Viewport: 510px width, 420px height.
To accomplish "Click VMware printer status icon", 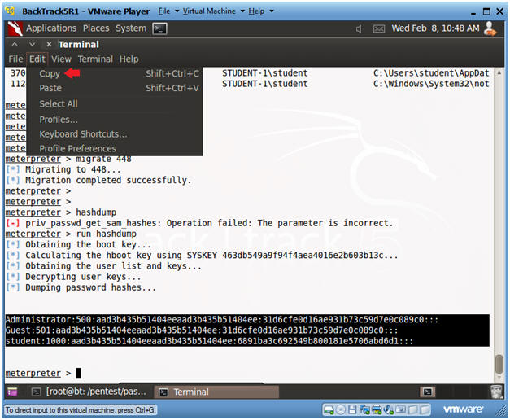I will (x=377, y=409).
